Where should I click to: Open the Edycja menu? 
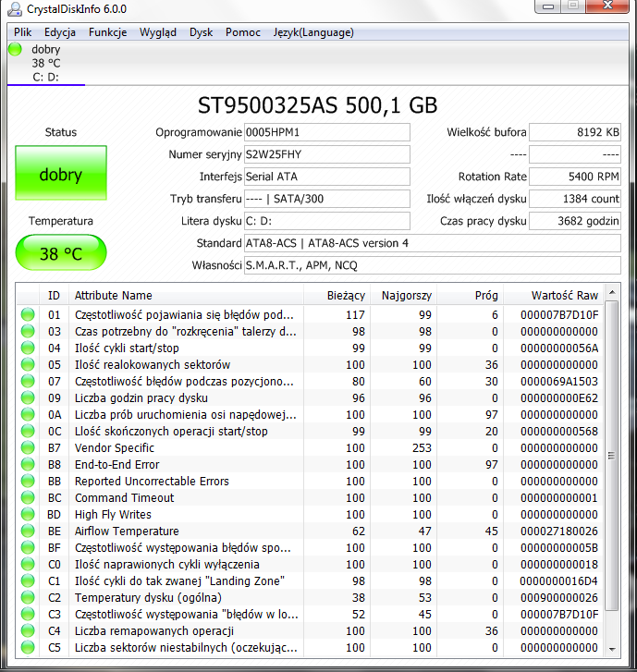60,32
